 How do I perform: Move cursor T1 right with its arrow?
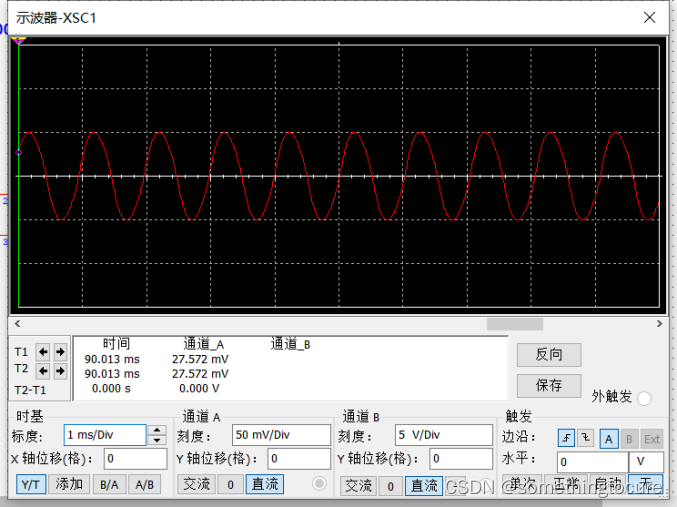pos(60,352)
